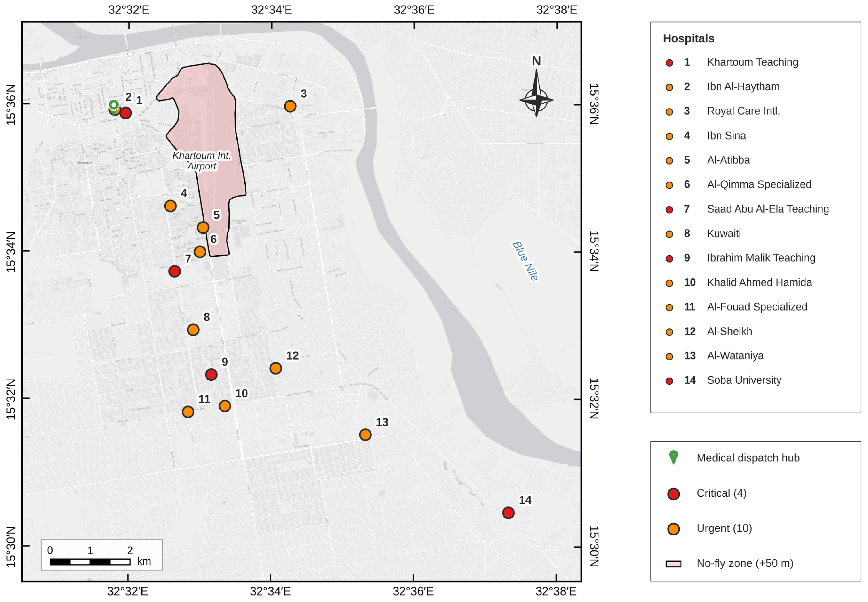Select orange marker 8 Kuwaiti hospital

point(193,330)
